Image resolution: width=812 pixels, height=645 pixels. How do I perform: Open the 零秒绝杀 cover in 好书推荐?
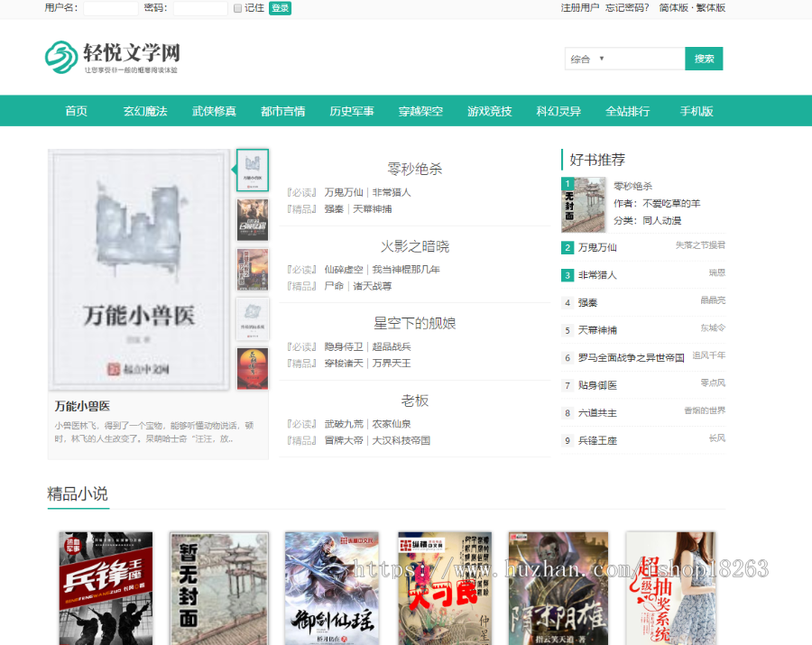pos(584,205)
